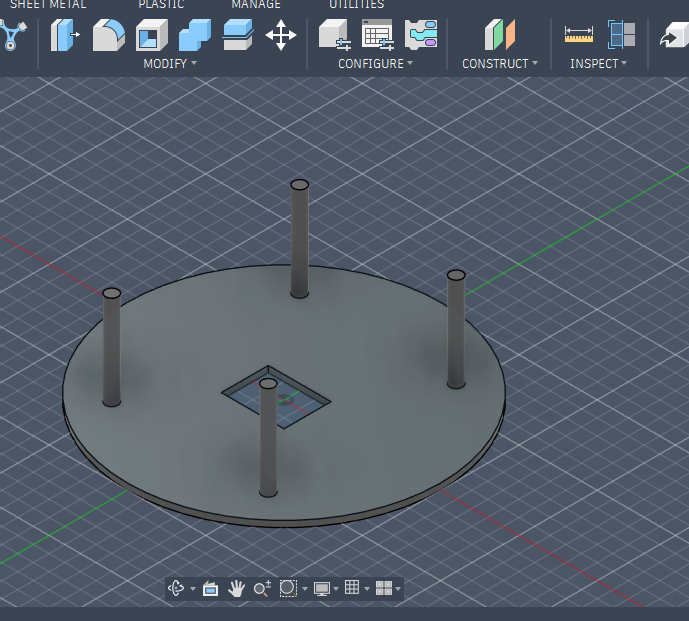Select the Offset Plane construct tool
Image resolution: width=689 pixels, height=621 pixels.
[x=500, y=35]
